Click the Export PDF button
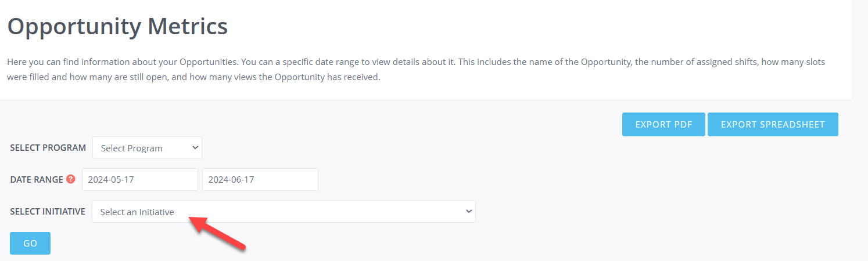The height and width of the screenshot is (261, 868). [663, 125]
